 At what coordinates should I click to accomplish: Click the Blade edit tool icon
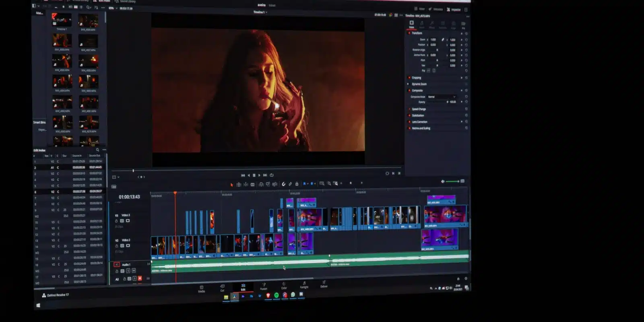[253, 184]
